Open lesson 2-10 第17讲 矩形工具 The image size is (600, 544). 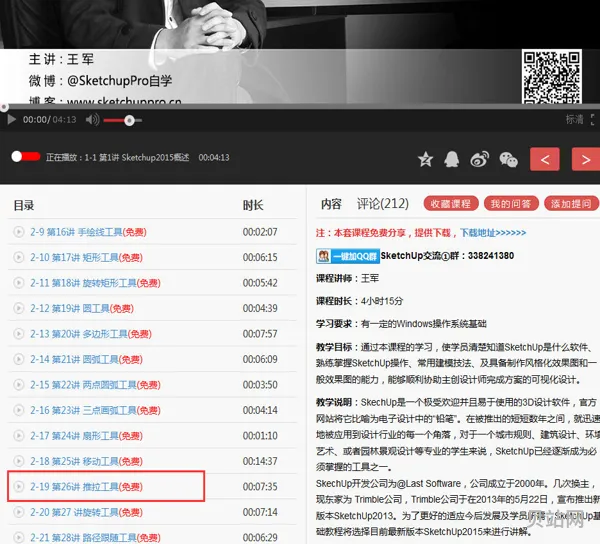86,257
